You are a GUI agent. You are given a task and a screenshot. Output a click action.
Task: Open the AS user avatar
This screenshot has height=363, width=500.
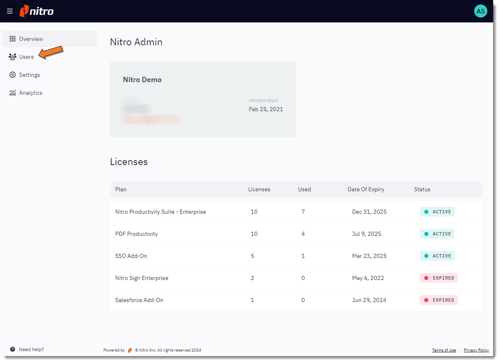pos(480,11)
